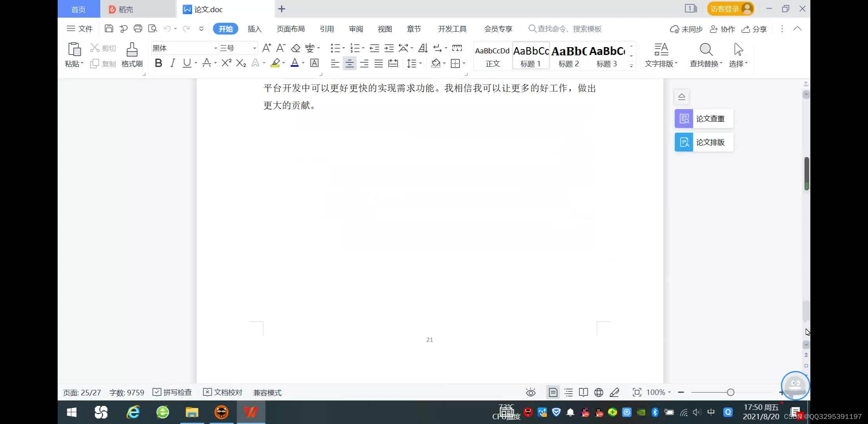Click the Paste clipboard icon

[x=74, y=49]
